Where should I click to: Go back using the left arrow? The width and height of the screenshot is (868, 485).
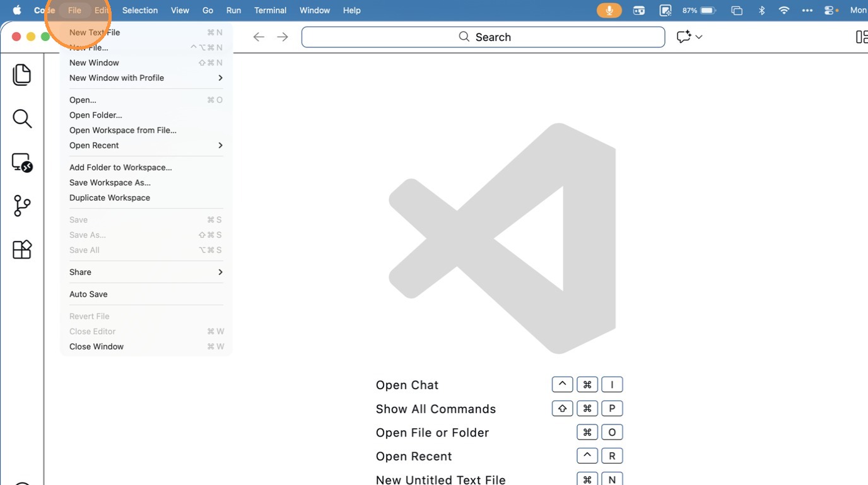259,37
